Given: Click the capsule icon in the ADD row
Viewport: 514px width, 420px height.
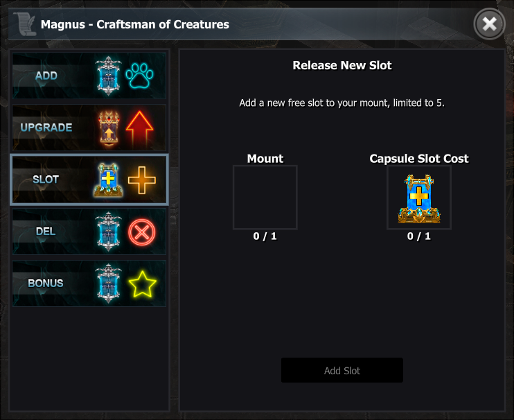Looking at the screenshot, I should click(x=109, y=76).
